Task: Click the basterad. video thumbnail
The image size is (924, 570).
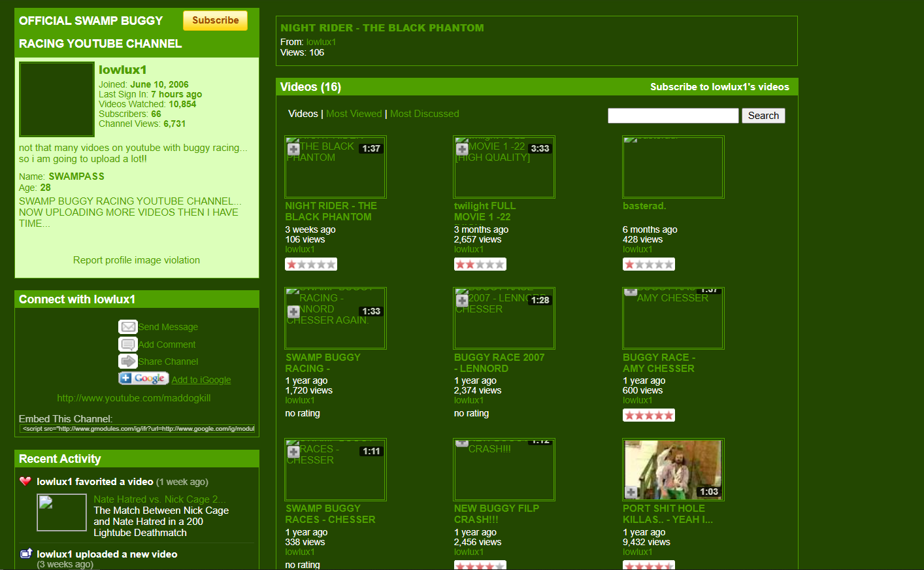Action: (x=673, y=167)
